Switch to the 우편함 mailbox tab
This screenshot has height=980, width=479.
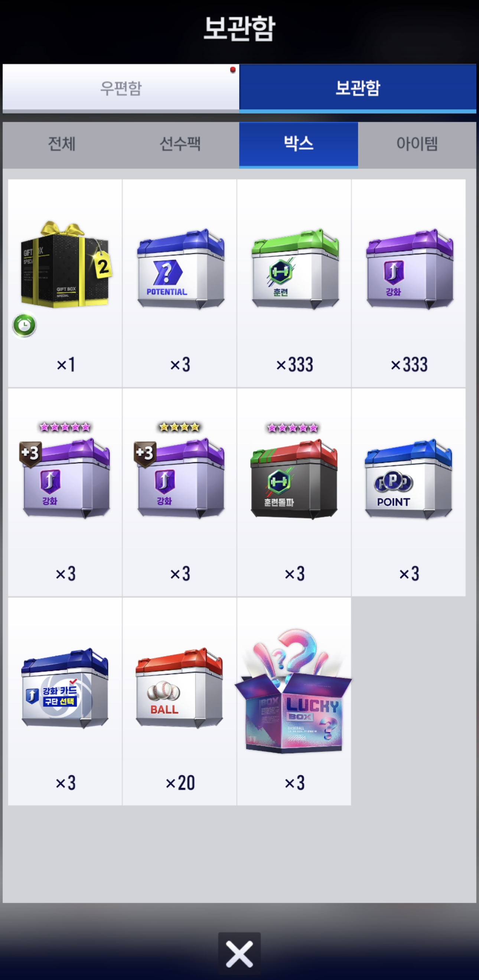(x=121, y=88)
